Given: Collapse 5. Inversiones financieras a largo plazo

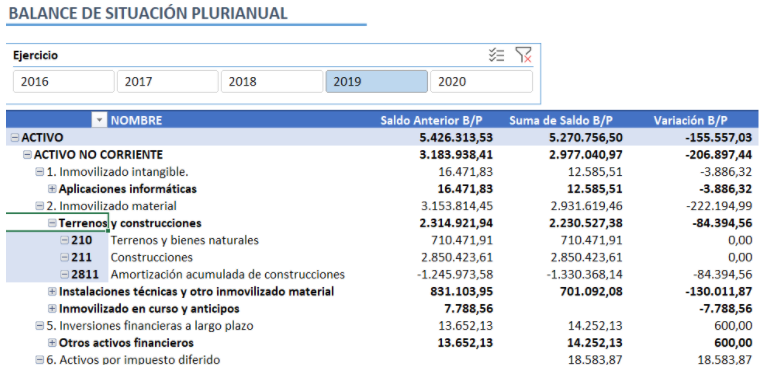Looking at the screenshot, I should point(40,326).
